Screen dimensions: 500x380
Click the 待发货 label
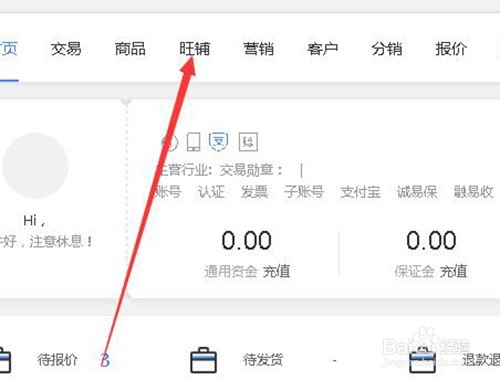[263, 360]
